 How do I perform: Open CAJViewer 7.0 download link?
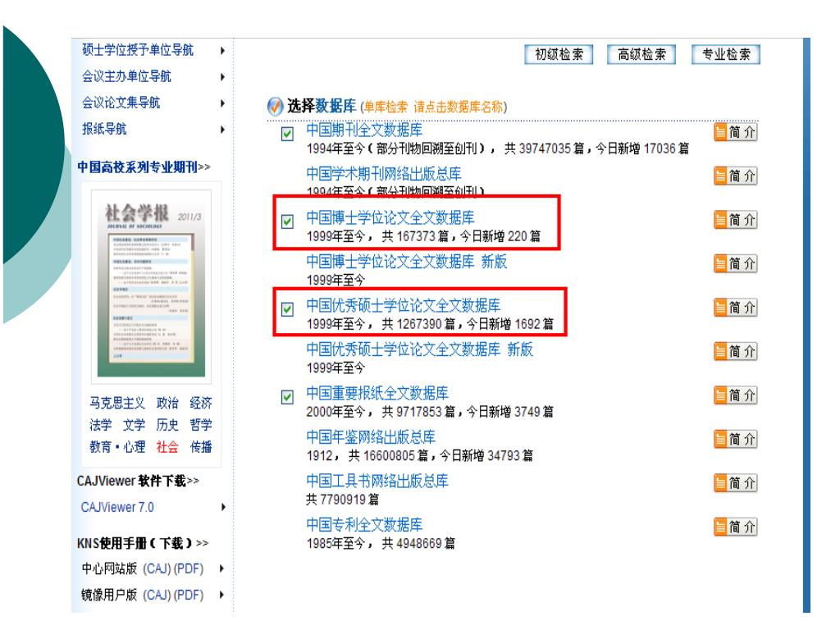click(117, 507)
